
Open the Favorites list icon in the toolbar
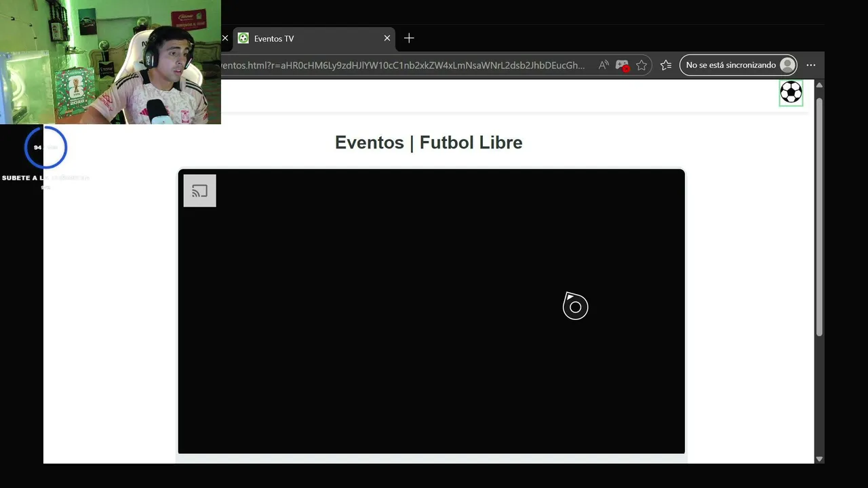(666, 65)
